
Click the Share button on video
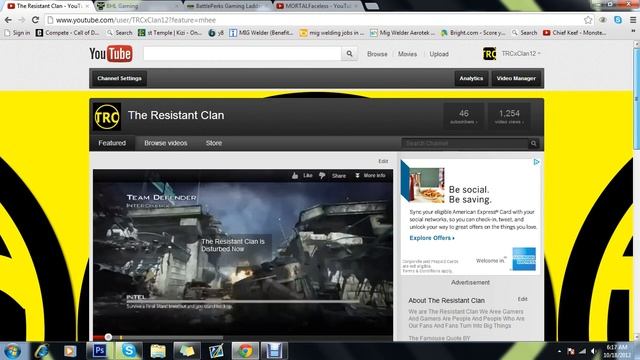click(339, 176)
